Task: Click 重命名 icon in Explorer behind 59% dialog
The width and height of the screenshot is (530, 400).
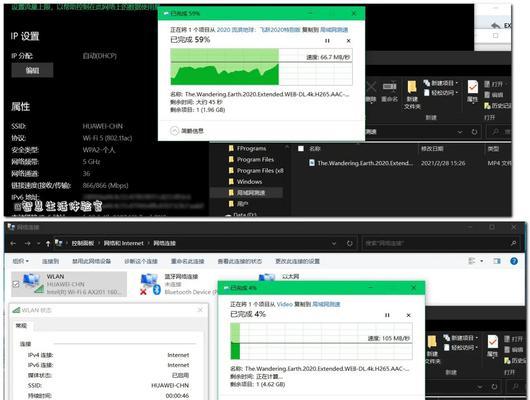Action: [389, 92]
